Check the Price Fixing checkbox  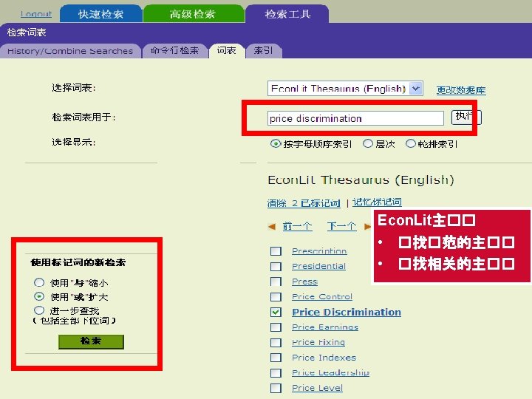click(276, 342)
